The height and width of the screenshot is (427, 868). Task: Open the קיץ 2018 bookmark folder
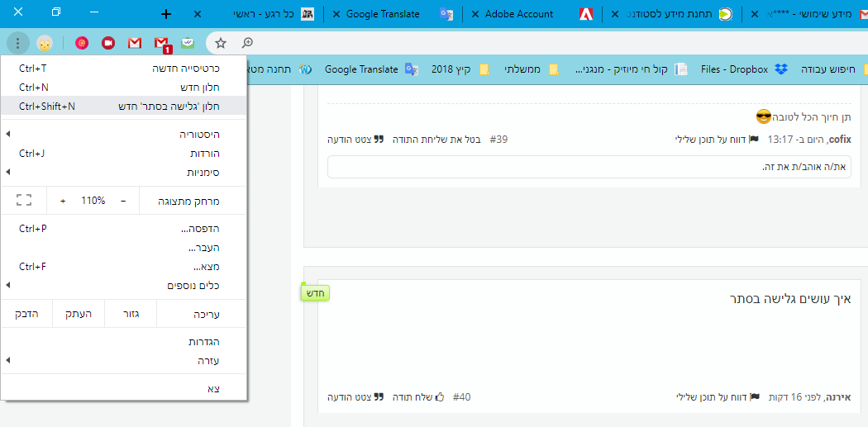pyautogui.click(x=460, y=69)
